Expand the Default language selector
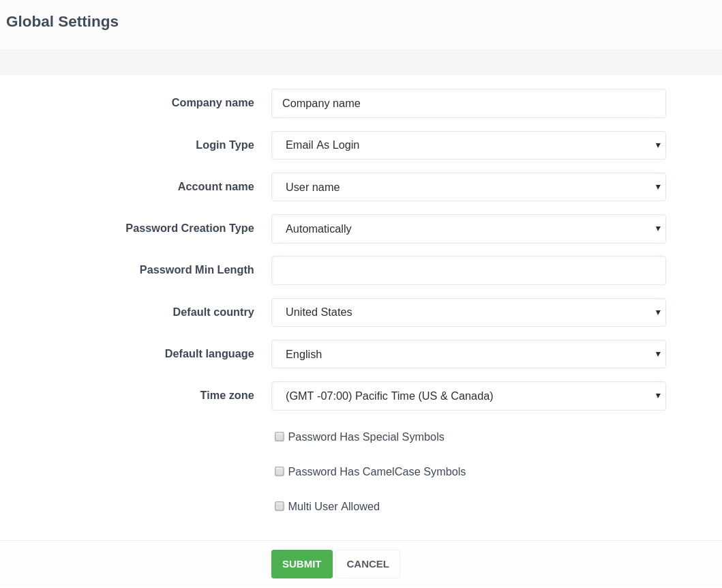This screenshot has height=588, width=722. pyautogui.click(x=468, y=354)
